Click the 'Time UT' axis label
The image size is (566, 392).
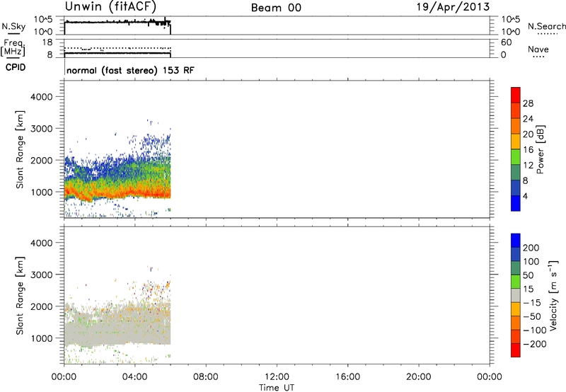(277, 388)
